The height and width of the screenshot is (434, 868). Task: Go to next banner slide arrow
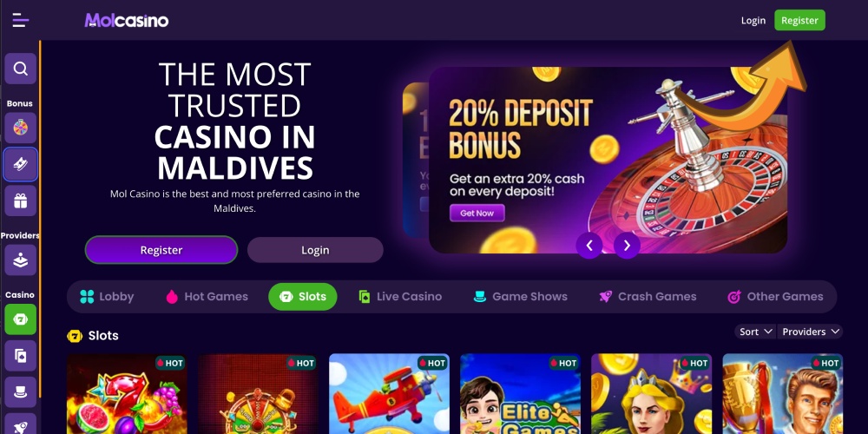point(627,246)
